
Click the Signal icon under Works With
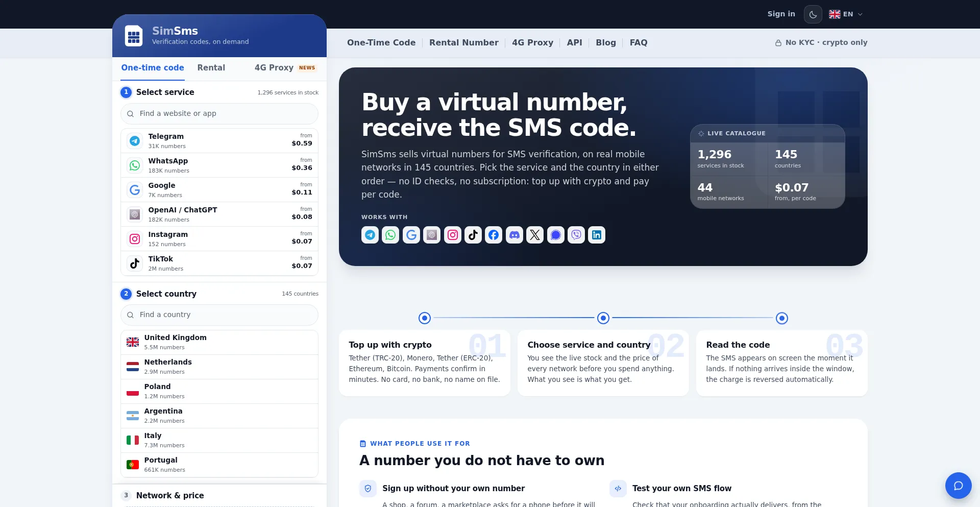556,235
